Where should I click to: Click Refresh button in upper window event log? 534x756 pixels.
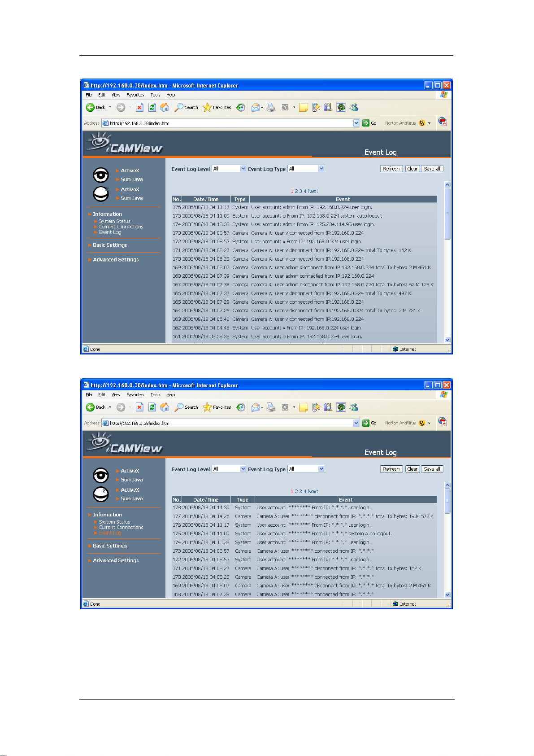click(x=391, y=169)
